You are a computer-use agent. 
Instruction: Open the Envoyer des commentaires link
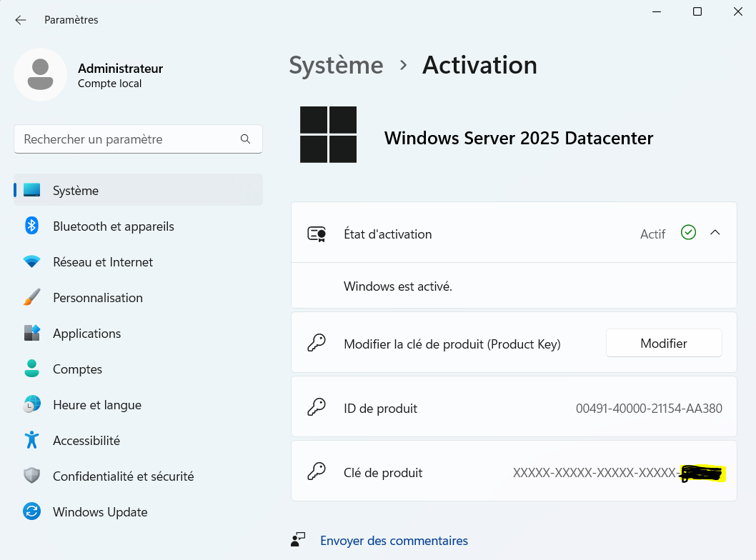click(x=394, y=541)
